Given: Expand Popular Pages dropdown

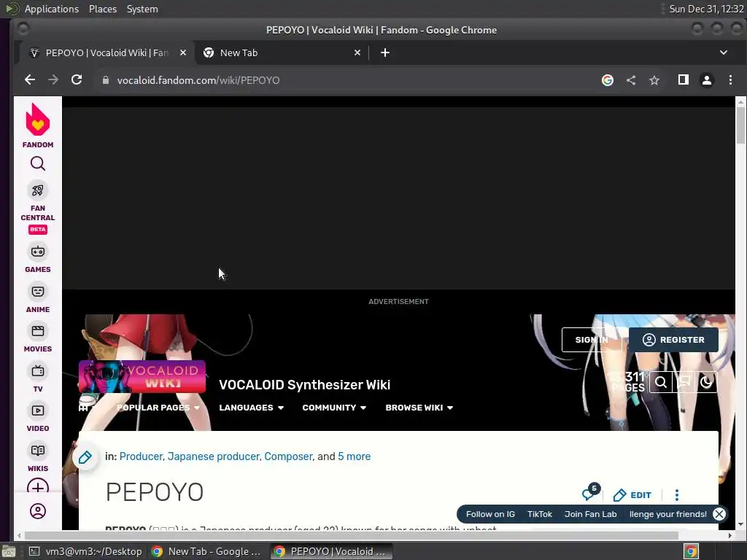Looking at the screenshot, I should pos(158,408).
